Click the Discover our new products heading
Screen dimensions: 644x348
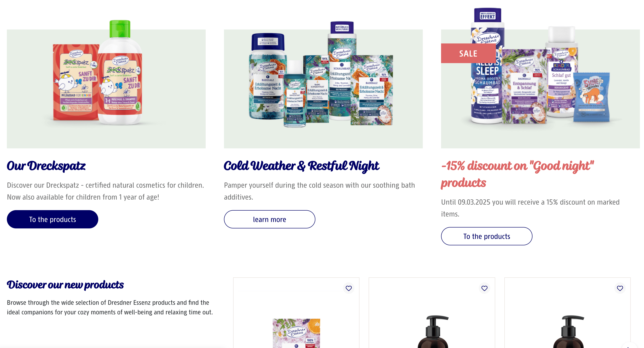pos(65,285)
